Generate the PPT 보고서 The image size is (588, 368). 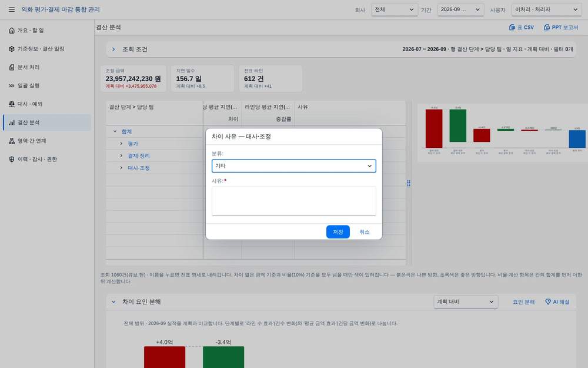[561, 28]
